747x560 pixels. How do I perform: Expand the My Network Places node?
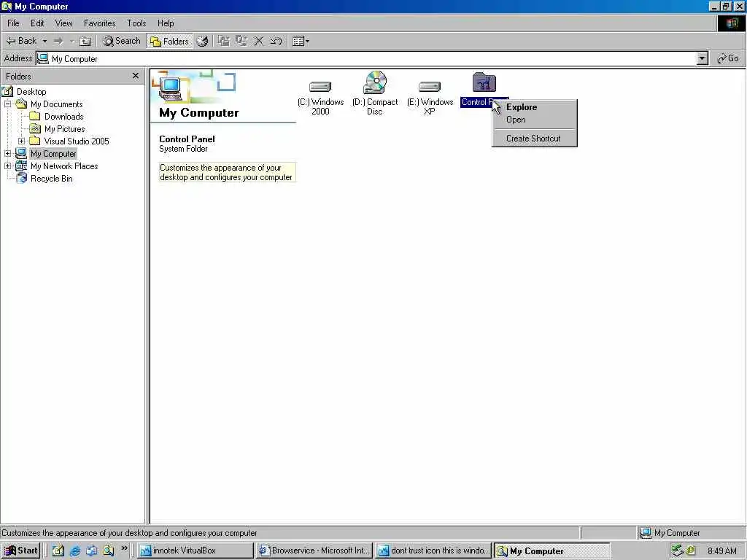point(7,166)
